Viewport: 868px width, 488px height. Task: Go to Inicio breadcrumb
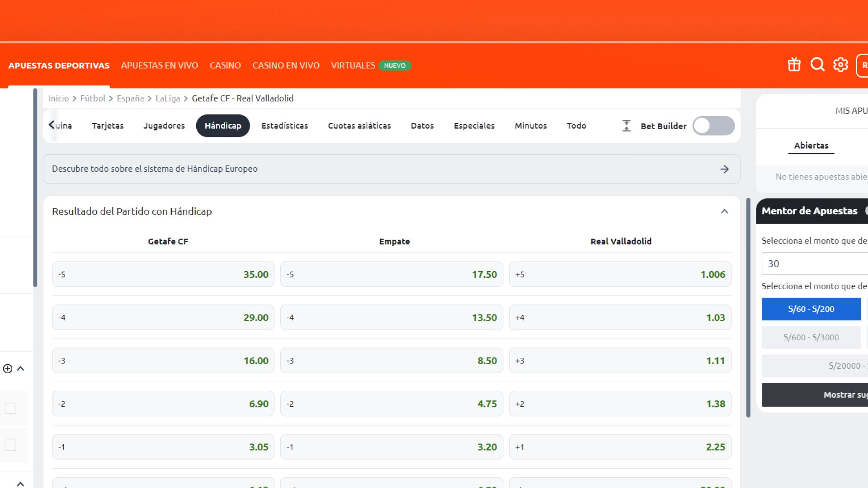59,99
